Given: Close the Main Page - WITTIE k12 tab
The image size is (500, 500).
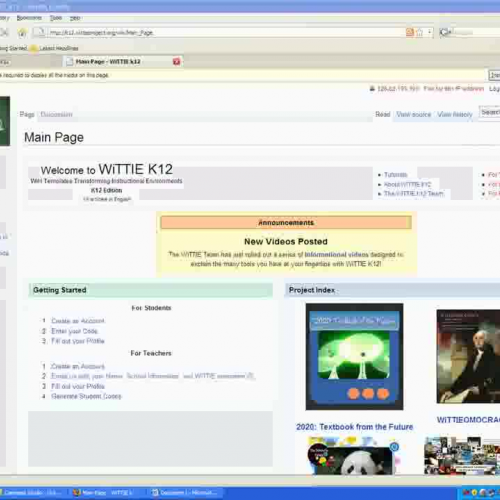Looking at the screenshot, I should click(177, 61).
